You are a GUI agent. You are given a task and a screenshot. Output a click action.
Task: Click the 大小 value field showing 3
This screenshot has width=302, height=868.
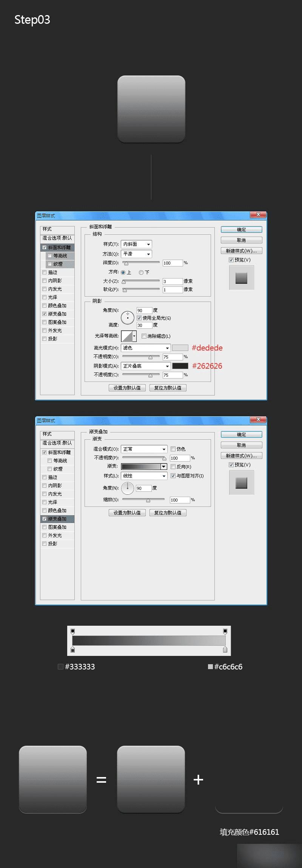(x=173, y=282)
